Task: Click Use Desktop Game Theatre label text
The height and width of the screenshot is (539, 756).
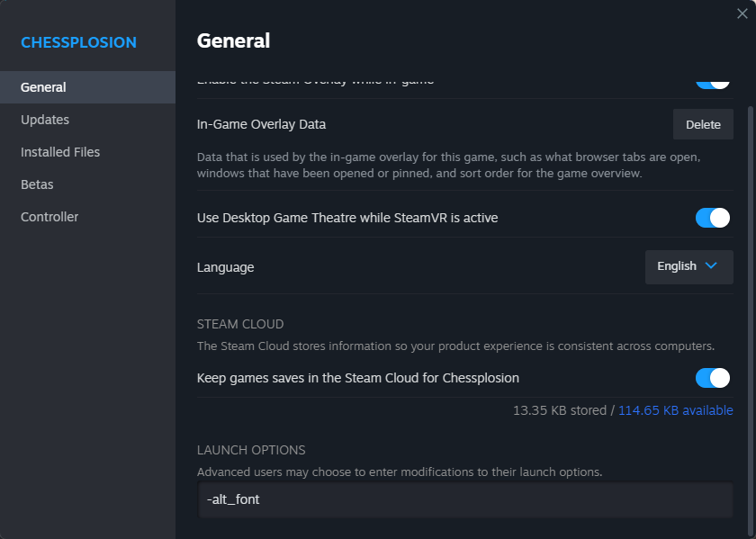Action: point(347,218)
